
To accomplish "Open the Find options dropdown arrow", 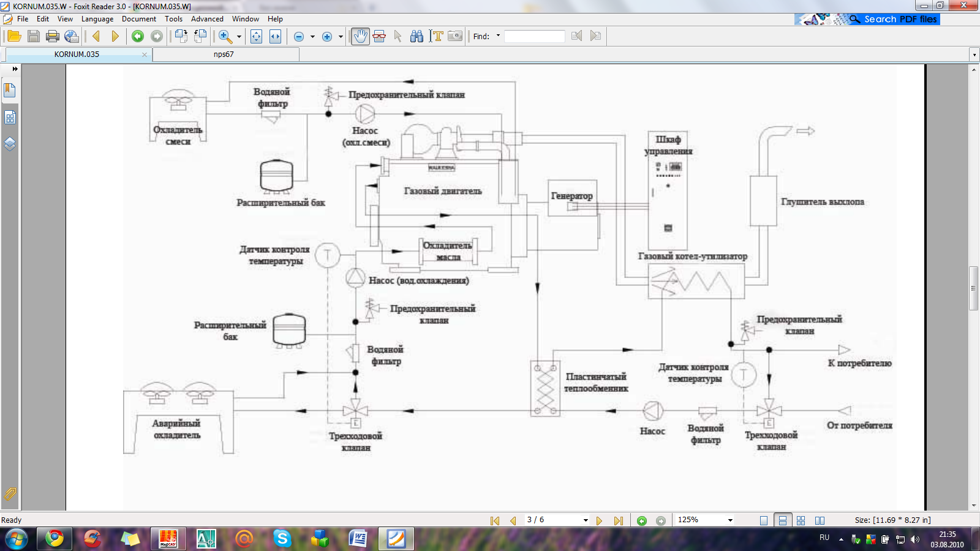I will pyautogui.click(x=498, y=36).
